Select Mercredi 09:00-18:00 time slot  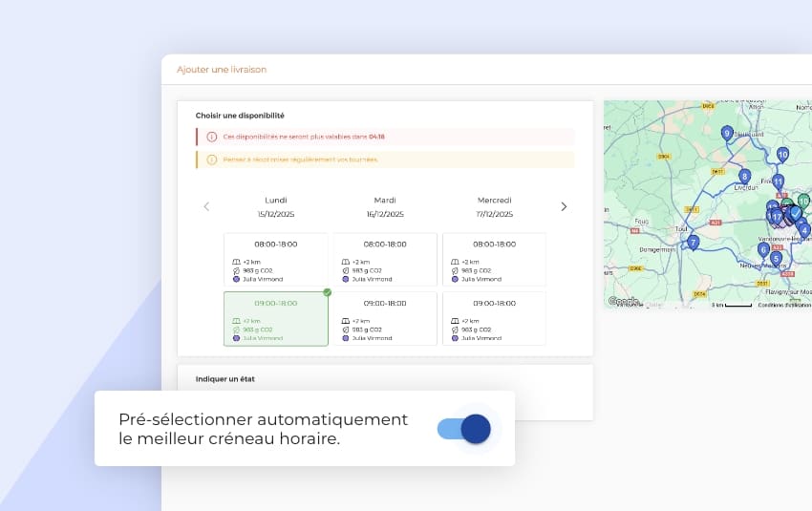(494, 318)
